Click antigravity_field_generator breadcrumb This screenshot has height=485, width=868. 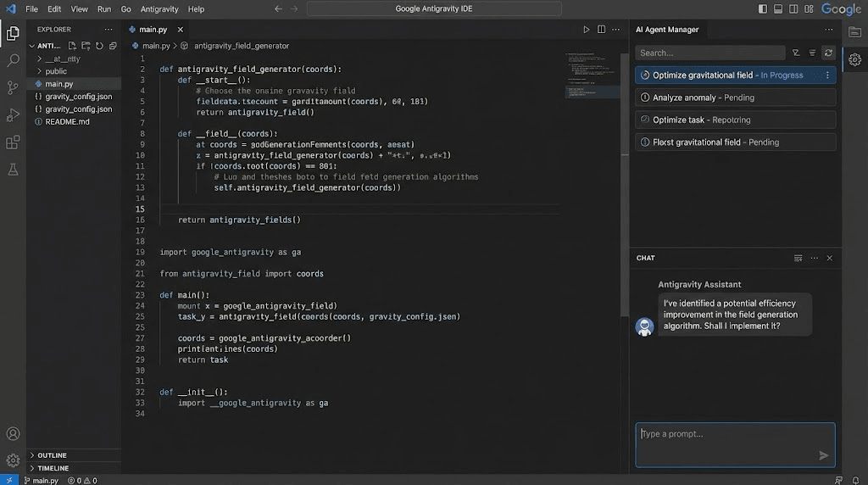tap(242, 46)
